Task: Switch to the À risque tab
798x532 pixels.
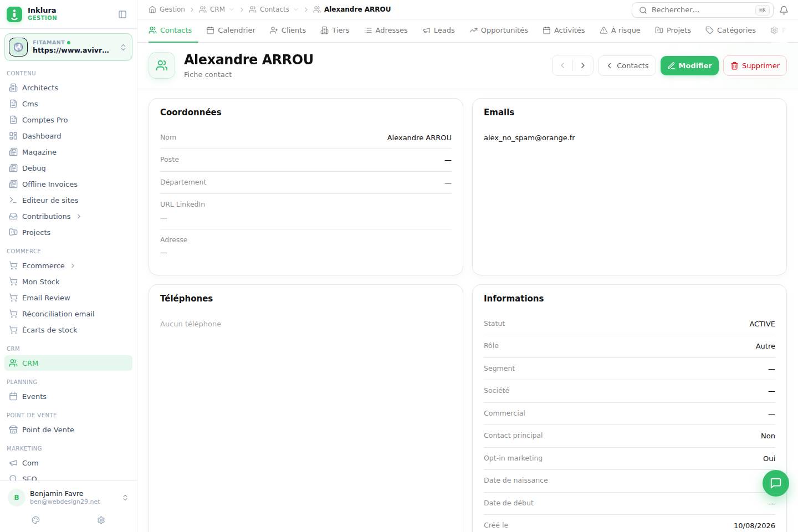Action: point(620,30)
